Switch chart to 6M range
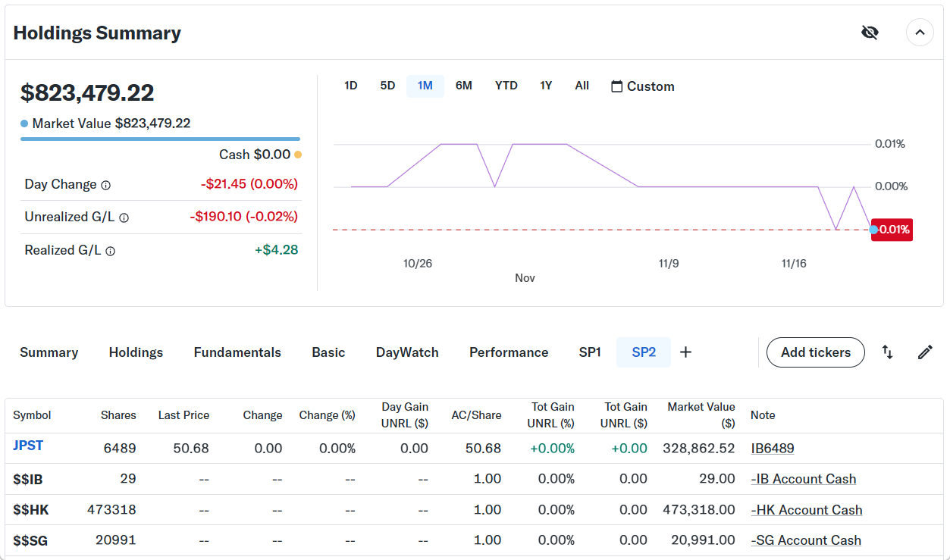The height and width of the screenshot is (560, 950). click(463, 86)
